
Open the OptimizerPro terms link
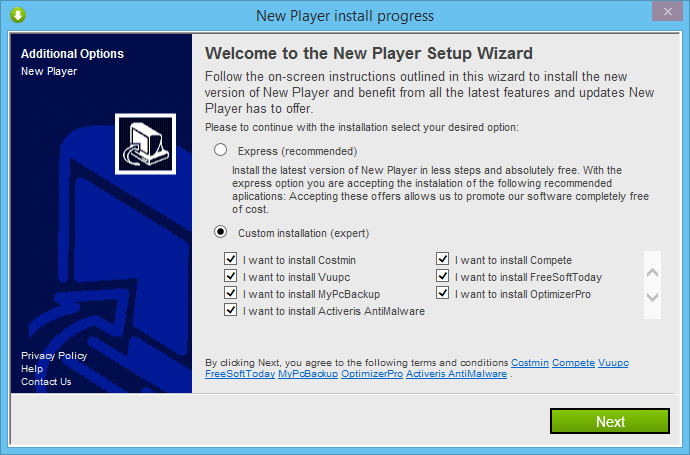pyautogui.click(x=372, y=374)
